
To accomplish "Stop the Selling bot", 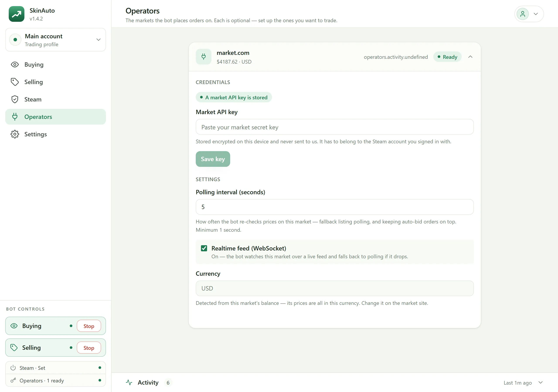I will point(89,348).
